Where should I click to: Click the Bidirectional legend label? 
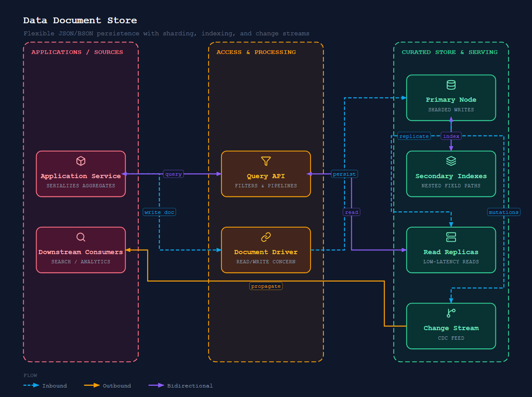click(x=190, y=386)
